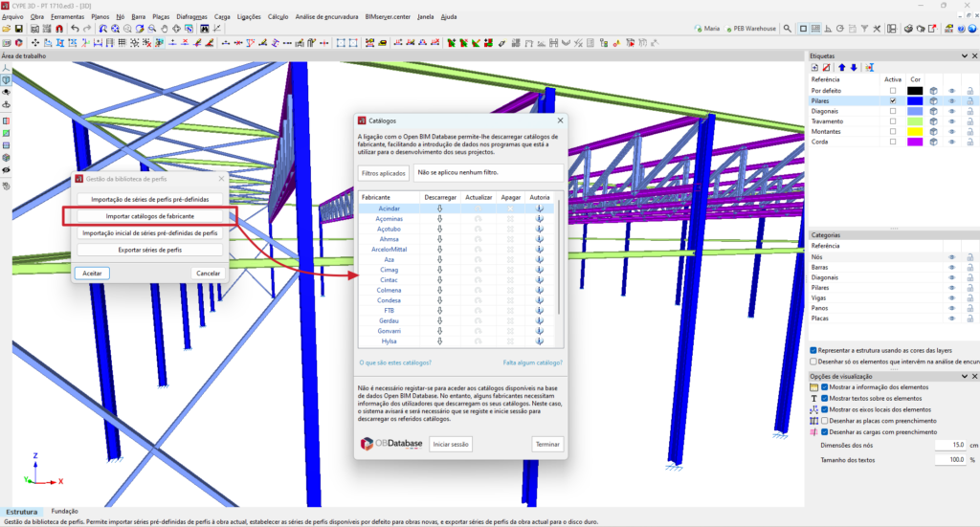The height and width of the screenshot is (527, 980).
Task: Move label up with blue up arrow
Action: click(x=842, y=67)
